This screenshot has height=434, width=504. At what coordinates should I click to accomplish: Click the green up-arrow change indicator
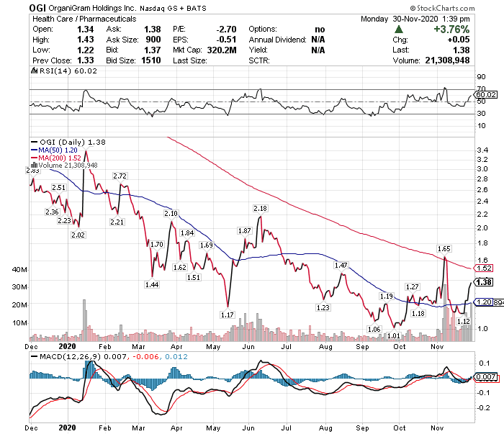coord(399,30)
